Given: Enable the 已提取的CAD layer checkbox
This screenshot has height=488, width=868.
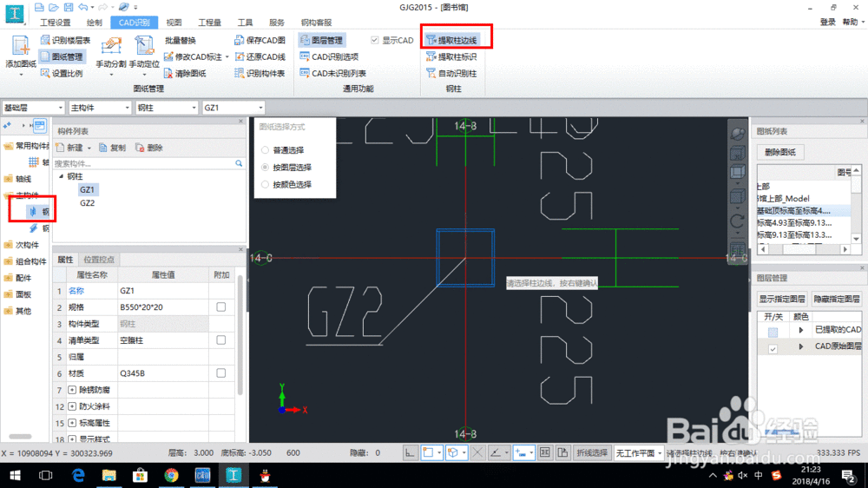Looking at the screenshot, I should pyautogui.click(x=773, y=331).
